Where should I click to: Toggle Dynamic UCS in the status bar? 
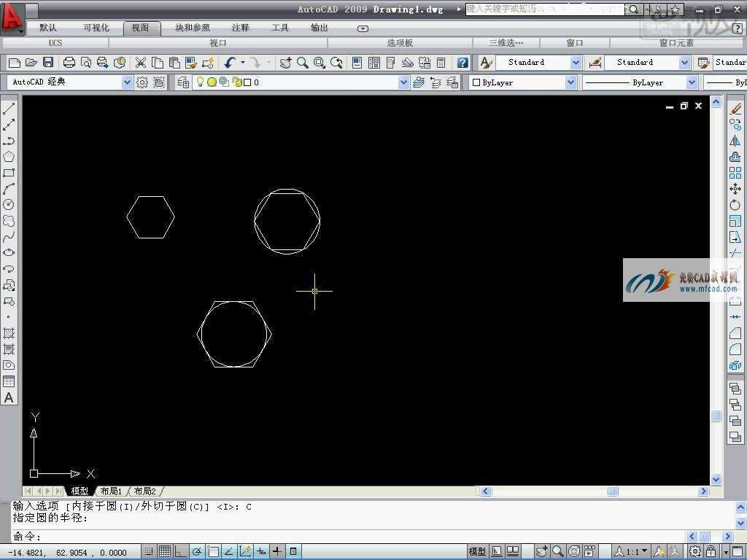(245, 551)
